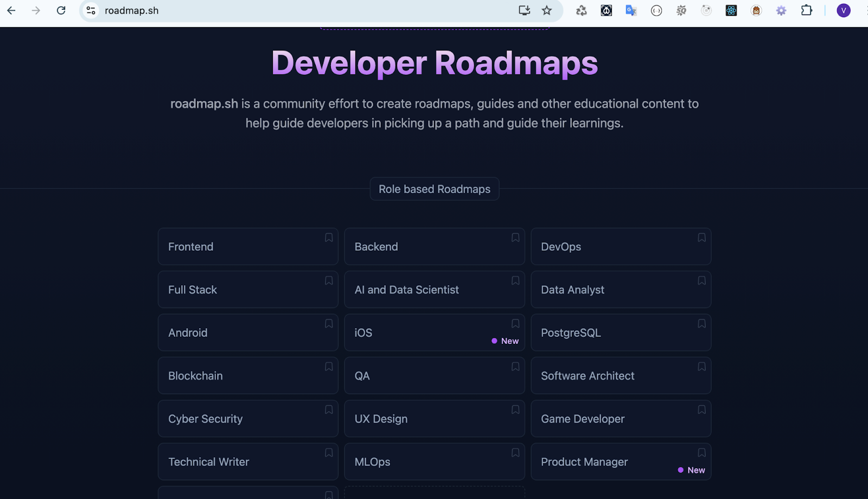This screenshot has width=868, height=499.
Task: Install the app via address bar install icon
Action: (x=524, y=10)
